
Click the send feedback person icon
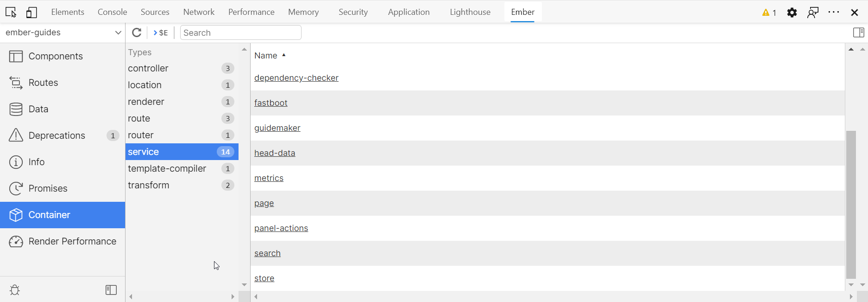pos(813,13)
